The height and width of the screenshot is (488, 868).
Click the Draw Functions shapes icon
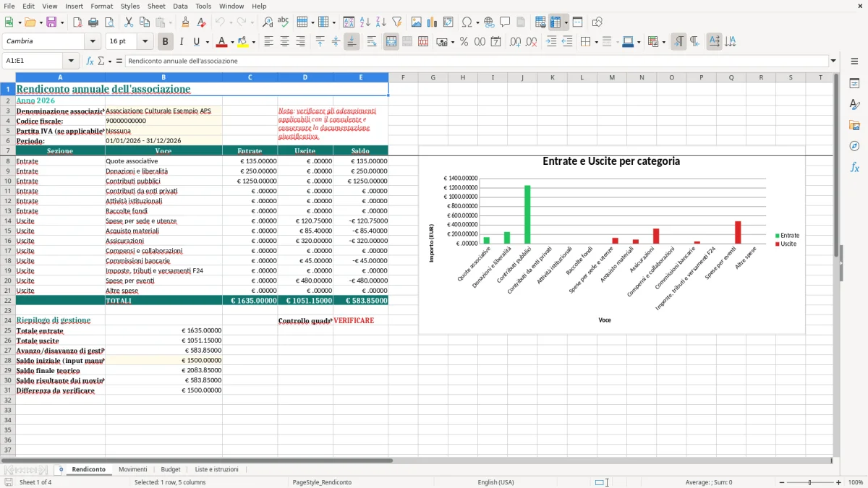[x=597, y=22]
